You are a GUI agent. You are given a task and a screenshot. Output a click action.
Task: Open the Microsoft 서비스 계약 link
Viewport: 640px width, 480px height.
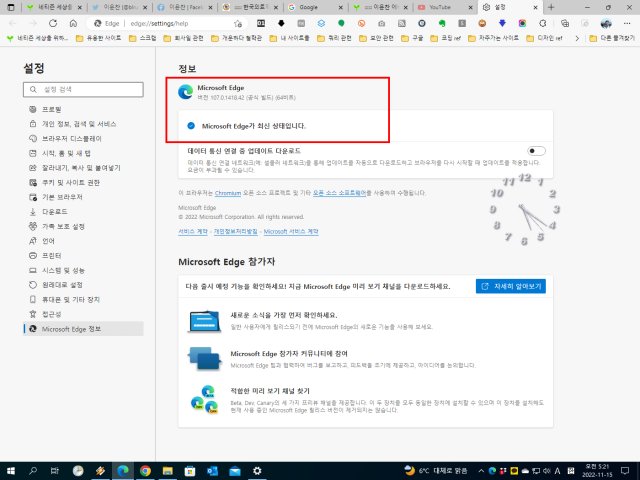291,231
